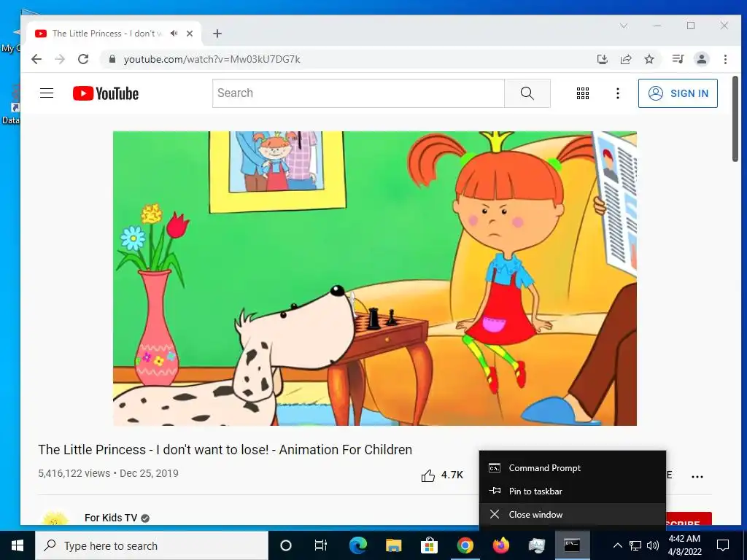Choose Pin to taskbar

pos(573,491)
